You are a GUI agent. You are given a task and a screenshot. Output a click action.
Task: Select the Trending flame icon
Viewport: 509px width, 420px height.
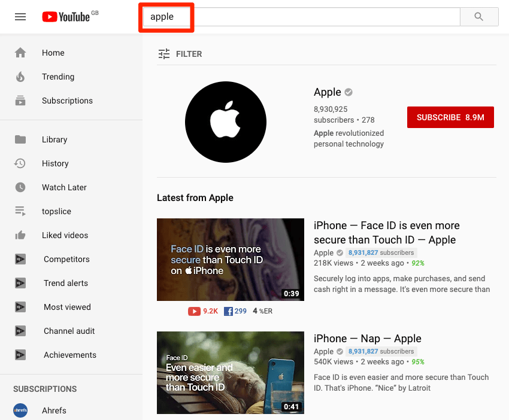click(20, 77)
